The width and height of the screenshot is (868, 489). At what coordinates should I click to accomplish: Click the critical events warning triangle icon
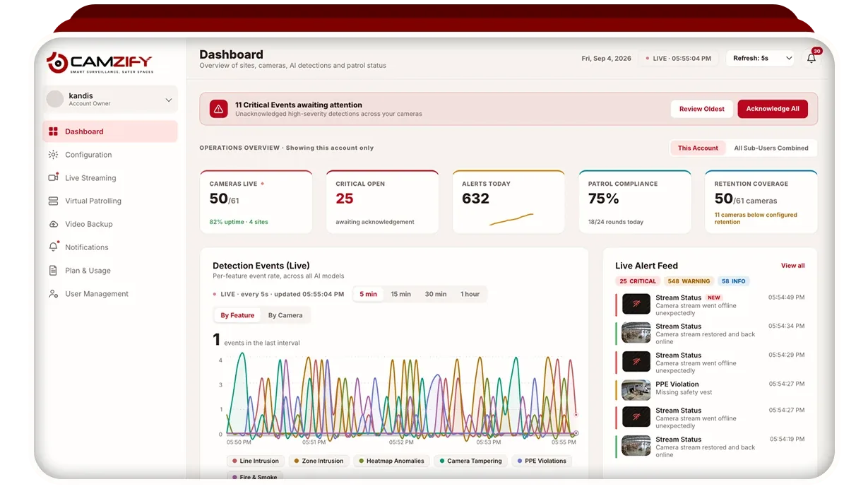click(x=218, y=109)
